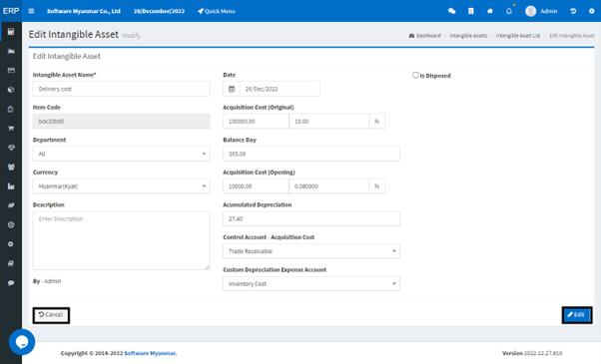
Task: Go to Intangible Assets breadcrumb
Action: tap(468, 36)
